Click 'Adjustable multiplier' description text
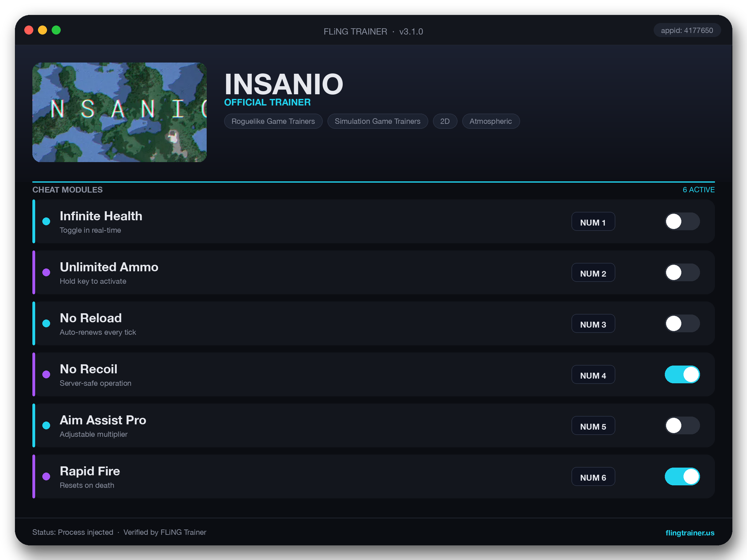 click(94, 434)
